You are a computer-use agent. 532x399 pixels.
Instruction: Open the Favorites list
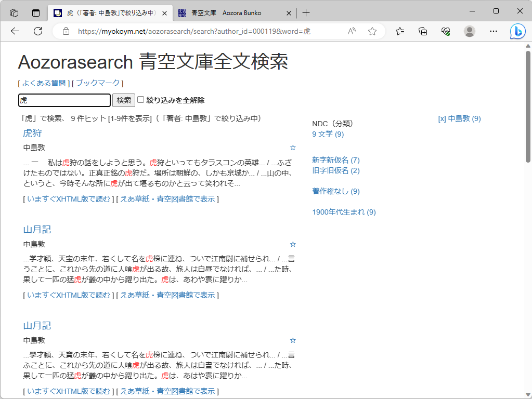click(399, 31)
